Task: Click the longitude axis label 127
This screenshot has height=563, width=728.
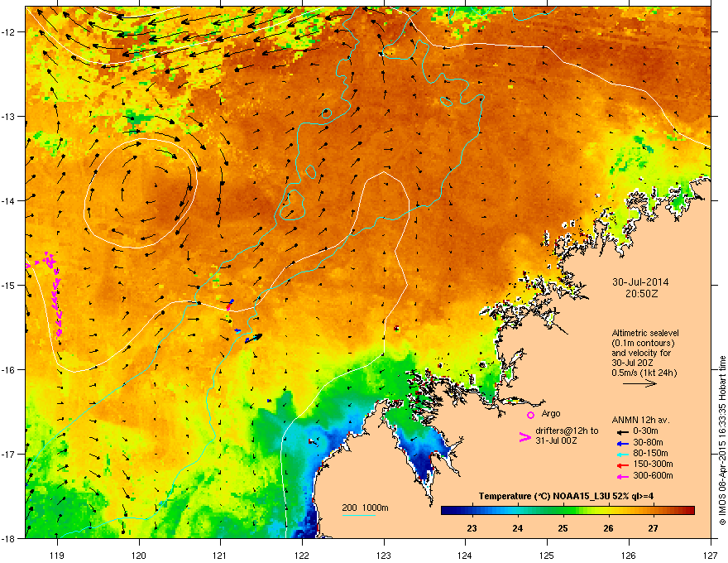Action: pos(711,556)
